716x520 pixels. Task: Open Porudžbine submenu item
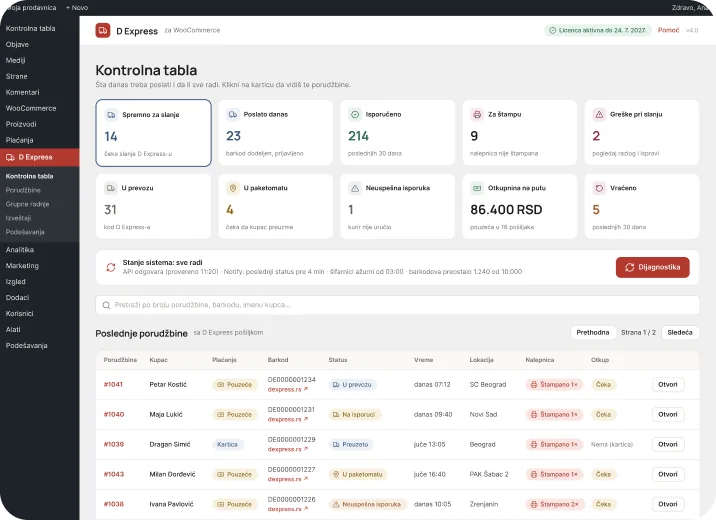[x=23, y=190]
